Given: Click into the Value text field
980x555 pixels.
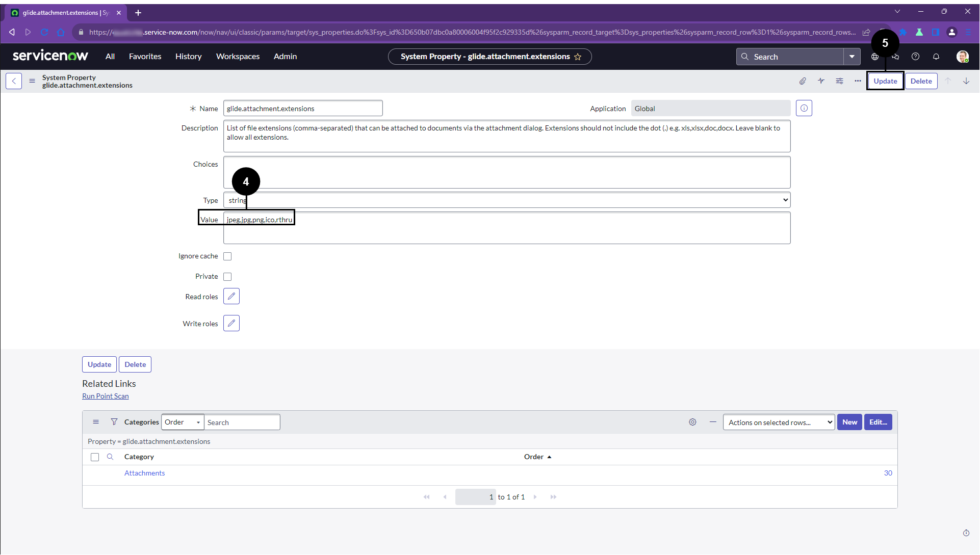Looking at the screenshot, I should tap(506, 229).
